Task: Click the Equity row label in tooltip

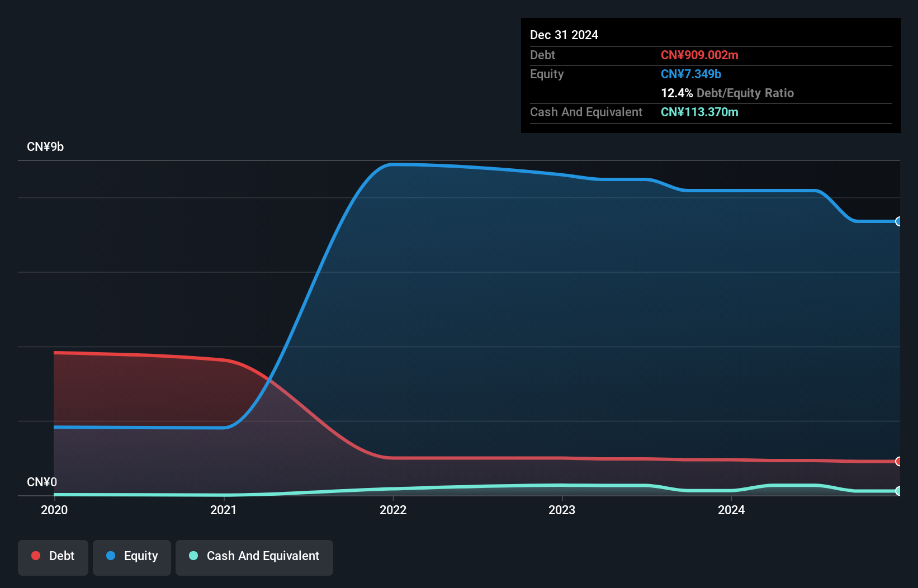Action: click(547, 74)
